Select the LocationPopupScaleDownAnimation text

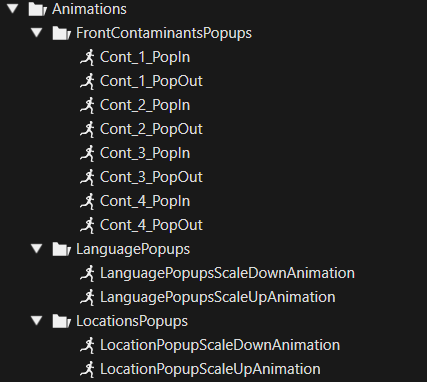click(220, 345)
